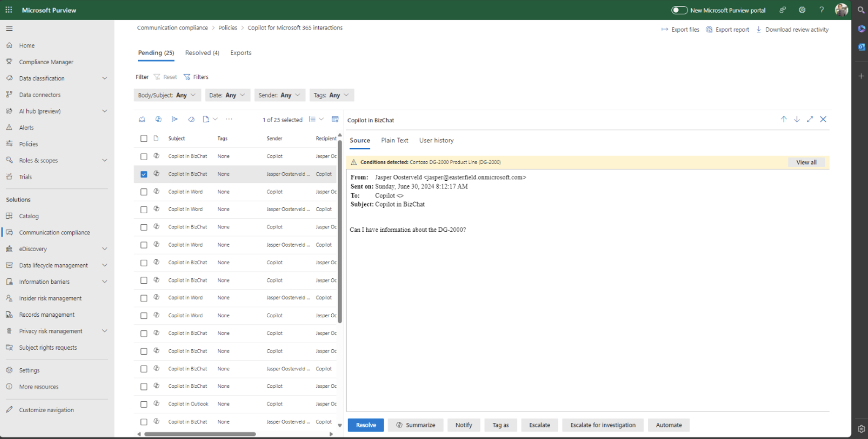Open the download document dropdown arrow
The width and height of the screenshot is (868, 439).
[x=215, y=119]
